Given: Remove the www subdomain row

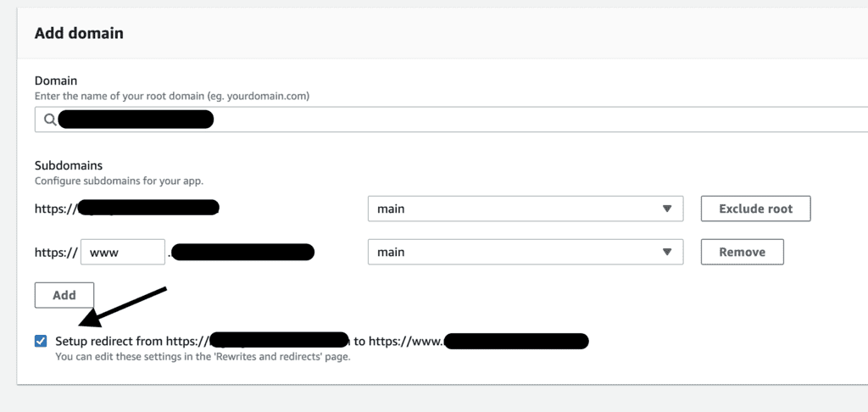Looking at the screenshot, I should click(x=742, y=252).
